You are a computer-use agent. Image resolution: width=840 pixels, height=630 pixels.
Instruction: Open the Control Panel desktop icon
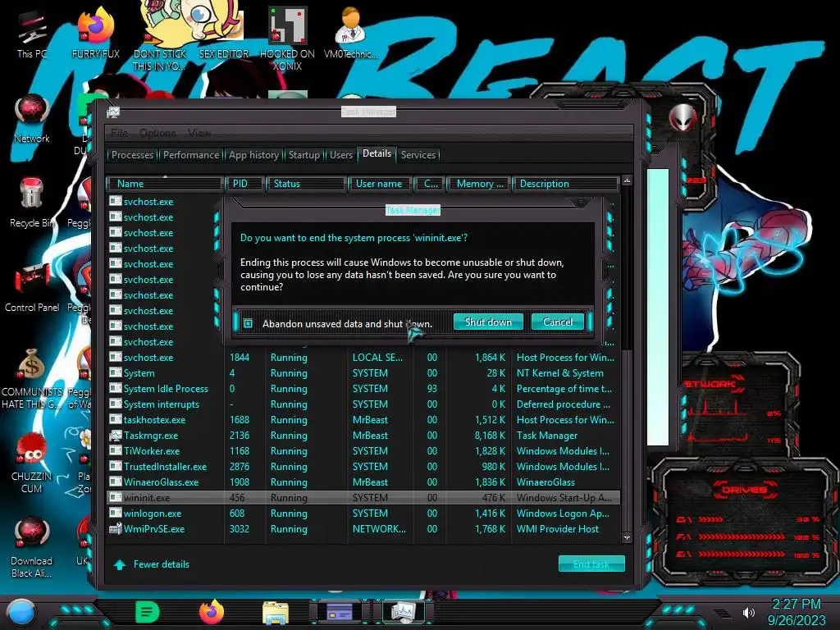pos(32,288)
